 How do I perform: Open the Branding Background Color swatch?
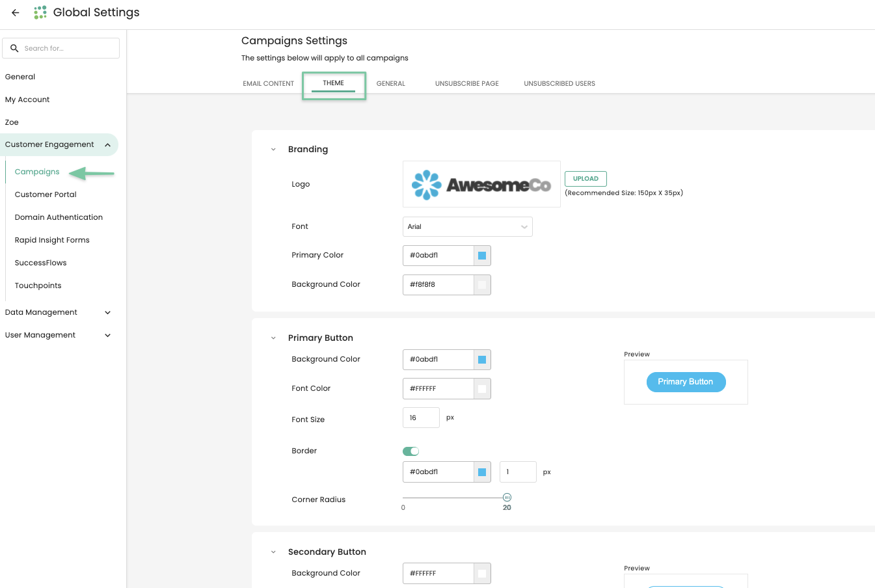(482, 285)
